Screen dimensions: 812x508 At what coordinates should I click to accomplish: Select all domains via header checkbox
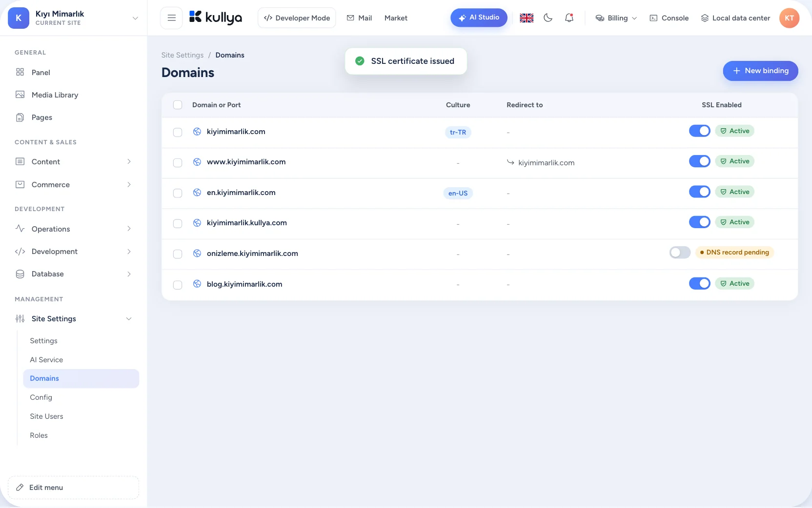click(x=178, y=105)
